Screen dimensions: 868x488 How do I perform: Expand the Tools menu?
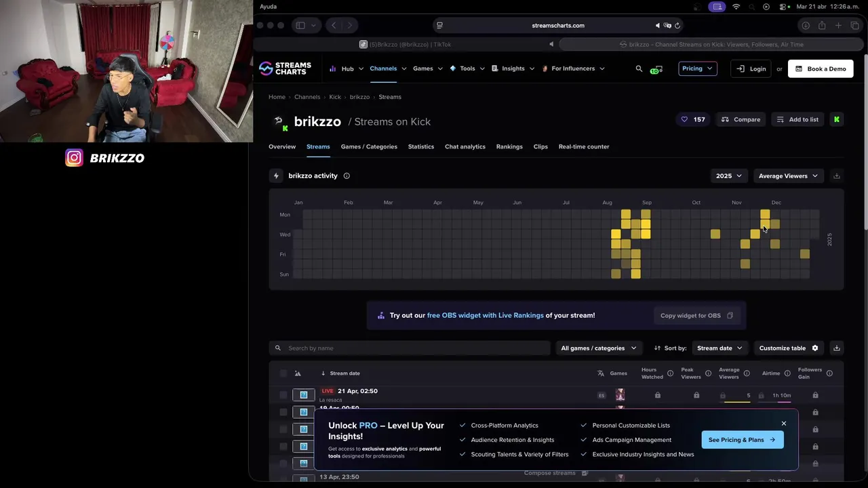coord(467,68)
